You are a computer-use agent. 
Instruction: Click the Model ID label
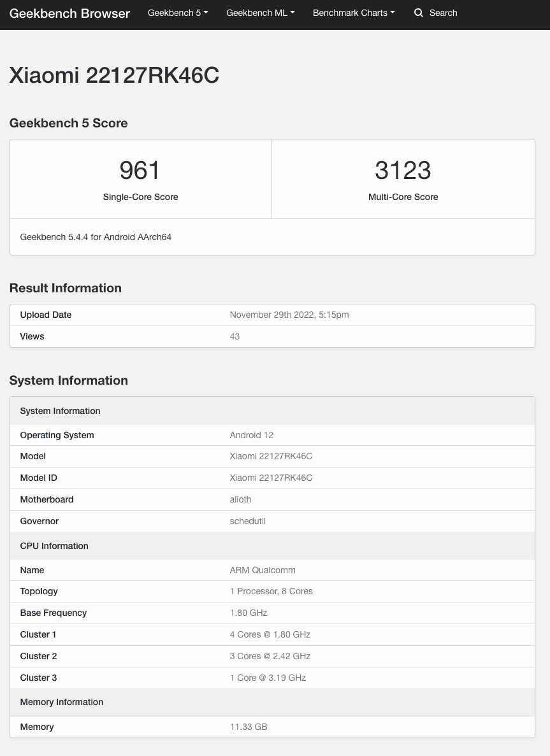(x=39, y=478)
